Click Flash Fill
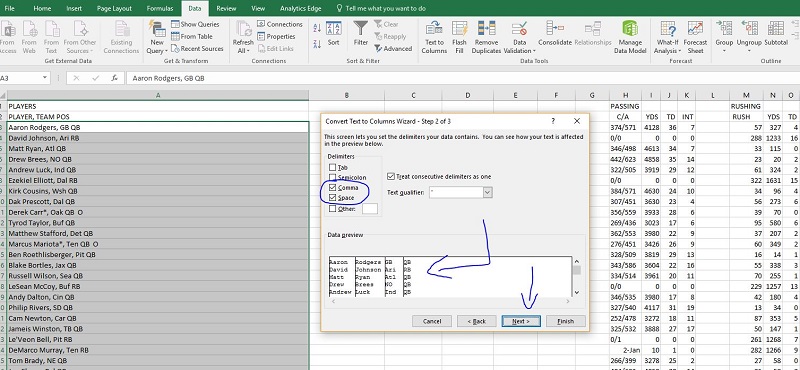The height and width of the screenshot is (370, 800). [x=459, y=37]
